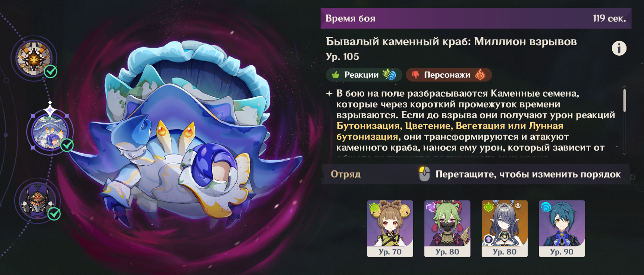This screenshot has height=275, width=644.
Task: Click checkmark on the first boss medallion
Action: 51,71
